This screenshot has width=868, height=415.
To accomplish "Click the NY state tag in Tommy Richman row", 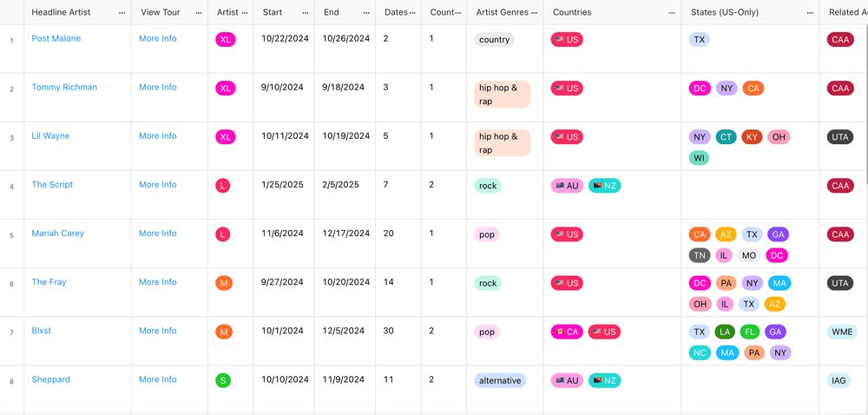I will (x=727, y=89).
